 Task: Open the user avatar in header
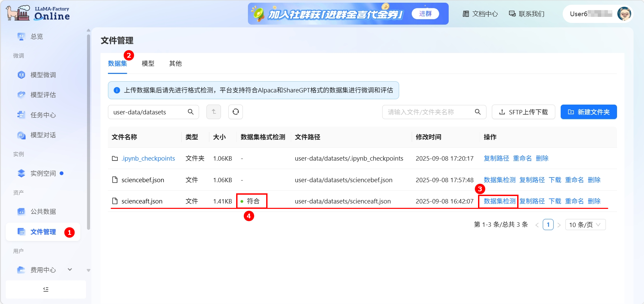(x=624, y=14)
